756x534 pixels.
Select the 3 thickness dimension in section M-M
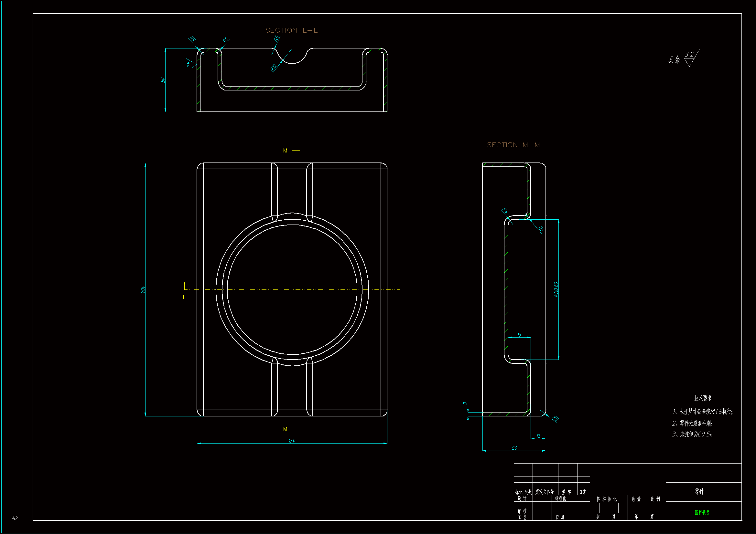click(x=465, y=403)
